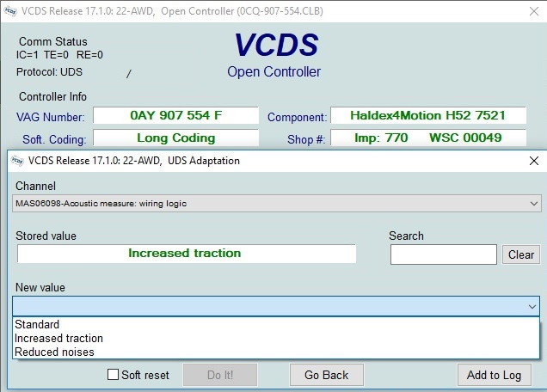The image size is (547, 392).
Task: Pick Reduced noises option
Action: 276,352
